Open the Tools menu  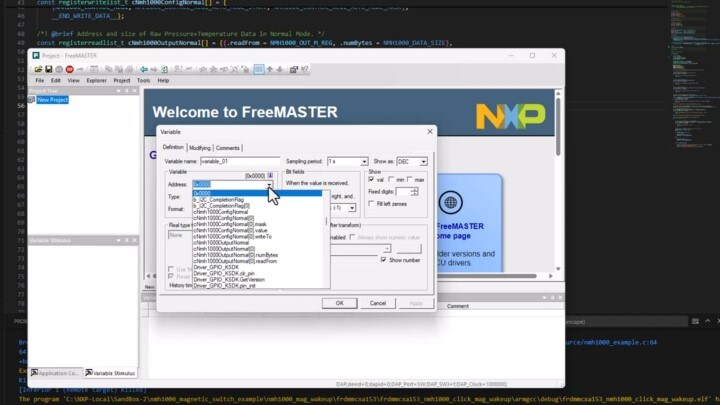pos(143,80)
